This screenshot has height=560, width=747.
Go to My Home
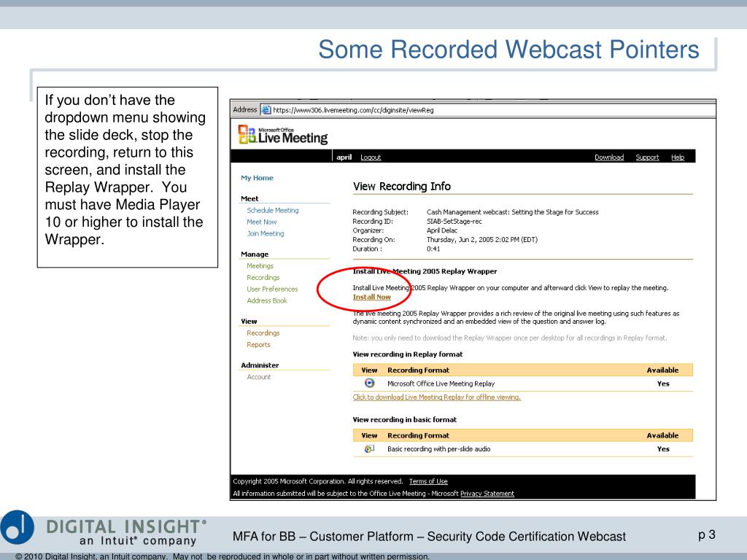[257, 178]
